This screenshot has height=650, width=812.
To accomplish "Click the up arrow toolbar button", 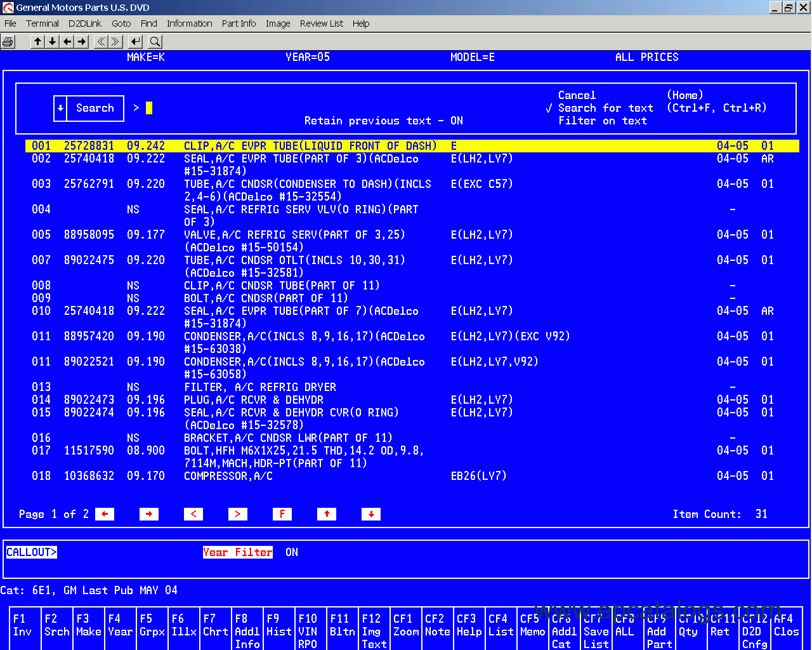I will [38, 42].
